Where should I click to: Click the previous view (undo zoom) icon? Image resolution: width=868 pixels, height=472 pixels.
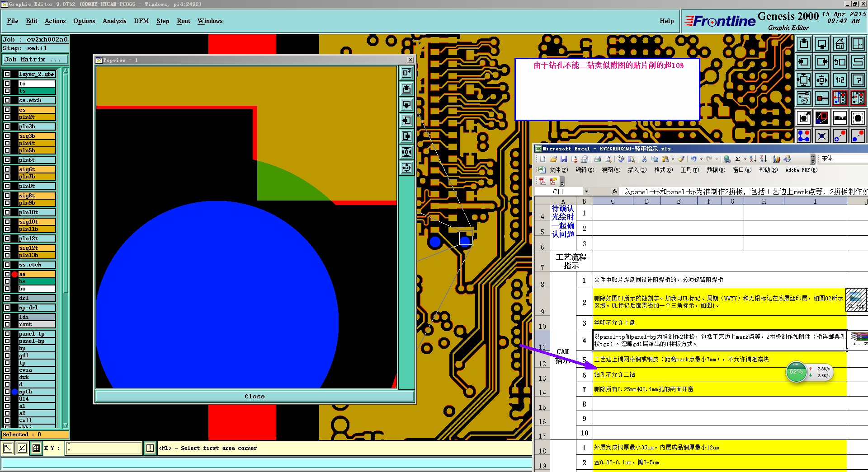[840, 62]
